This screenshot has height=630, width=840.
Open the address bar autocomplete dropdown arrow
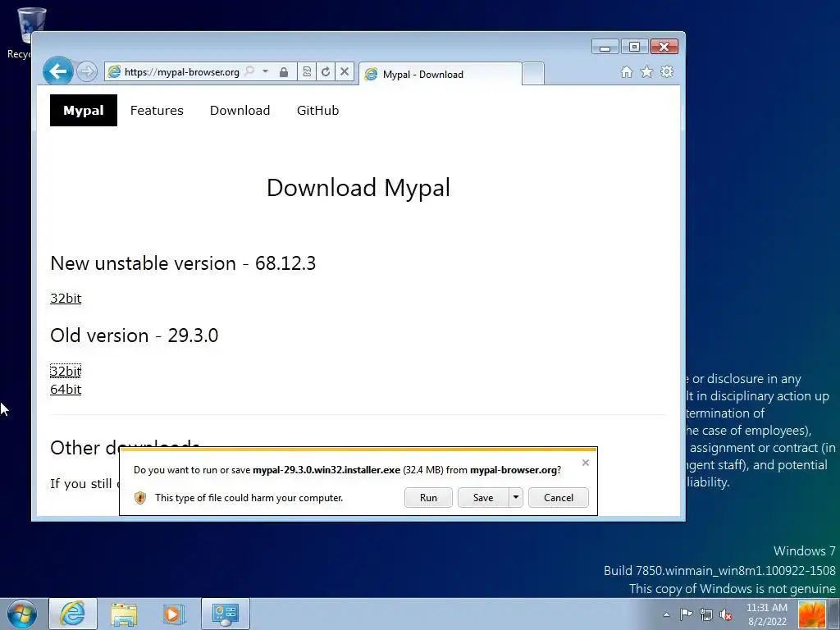tap(265, 71)
